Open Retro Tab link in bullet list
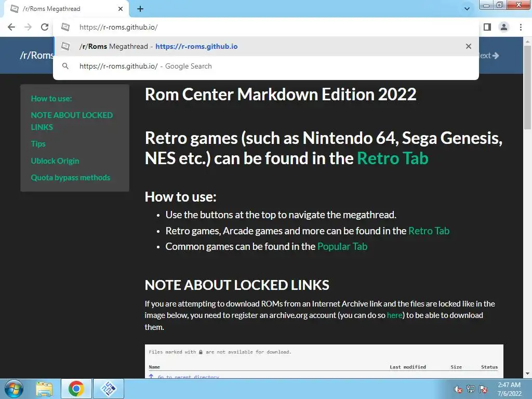This screenshot has width=532, height=399. tap(429, 231)
